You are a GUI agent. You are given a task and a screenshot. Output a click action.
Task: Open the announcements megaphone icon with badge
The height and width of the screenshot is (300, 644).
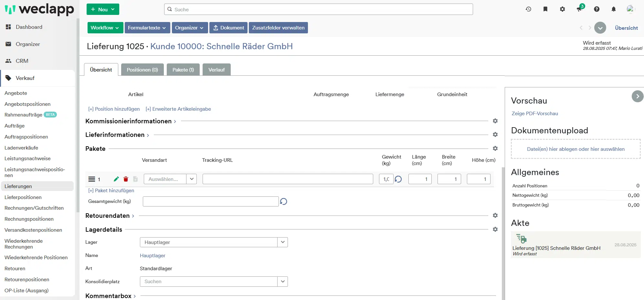click(x=580, y=9)
